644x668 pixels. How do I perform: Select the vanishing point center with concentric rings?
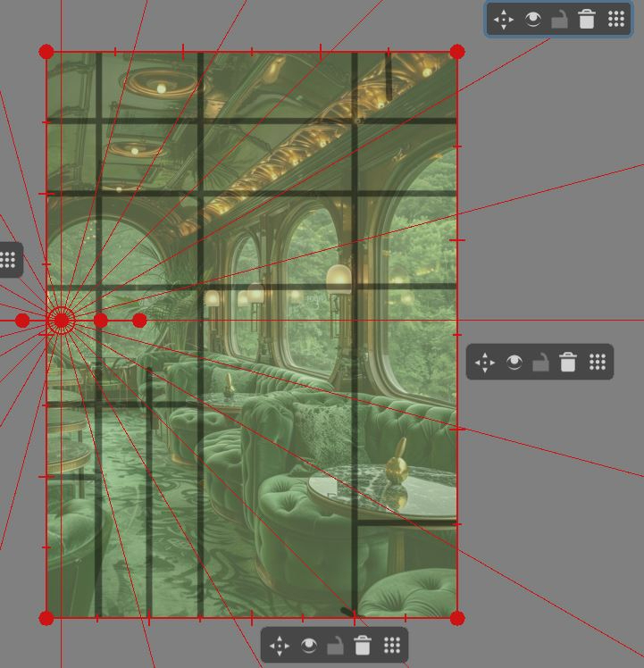(x=62, y=320)
